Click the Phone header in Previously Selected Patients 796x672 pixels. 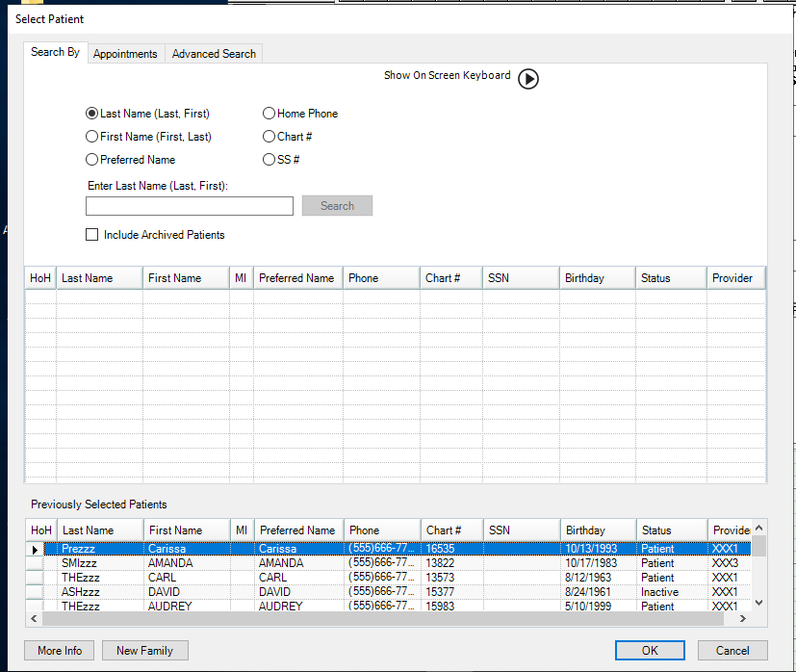point(382,530)
